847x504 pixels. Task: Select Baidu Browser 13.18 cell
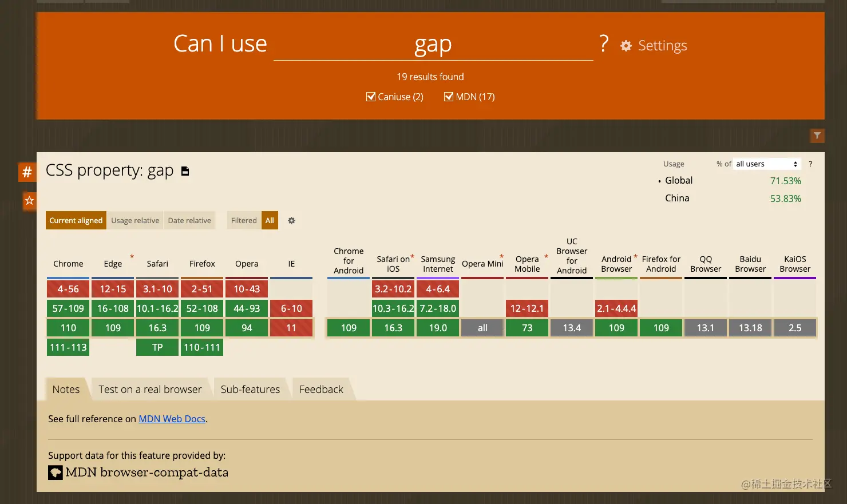tap(750, 328)
